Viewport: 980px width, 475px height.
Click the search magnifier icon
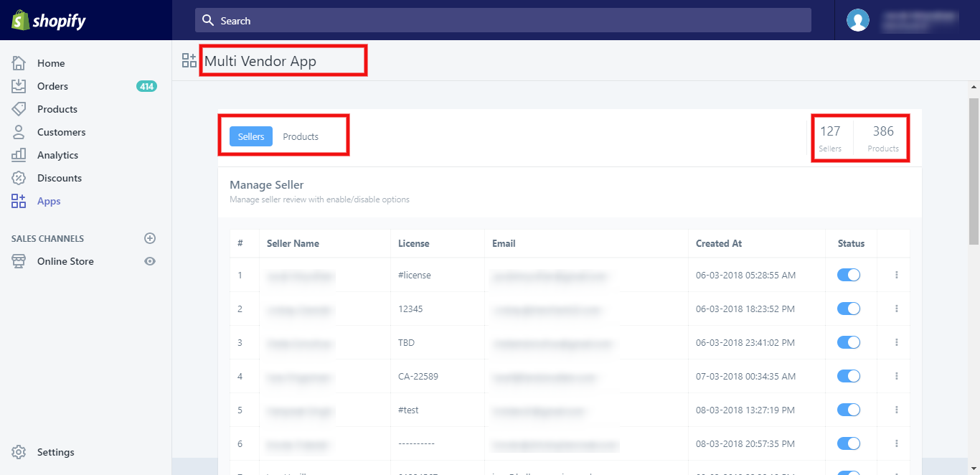[208, 20]
